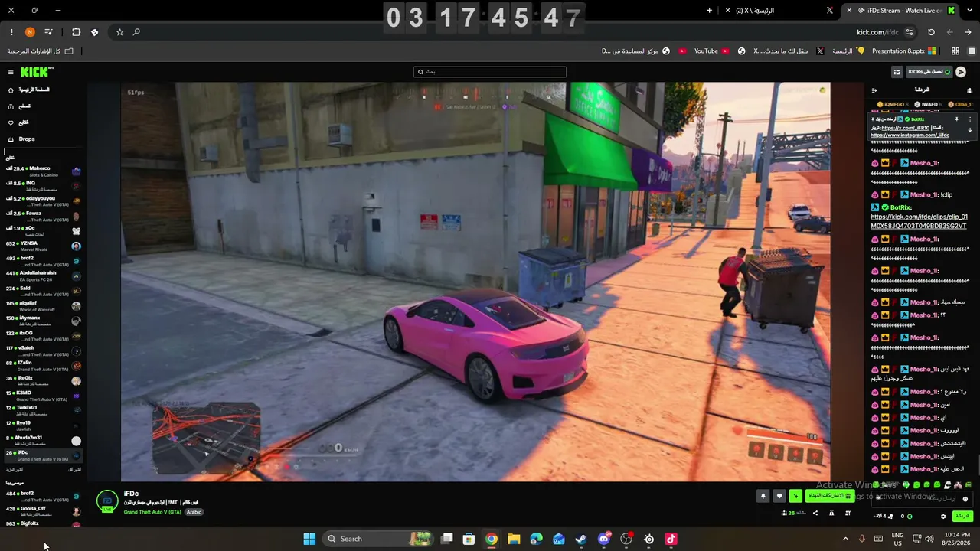Open the Chrome extensions puzzle icon

pos(76,32)
